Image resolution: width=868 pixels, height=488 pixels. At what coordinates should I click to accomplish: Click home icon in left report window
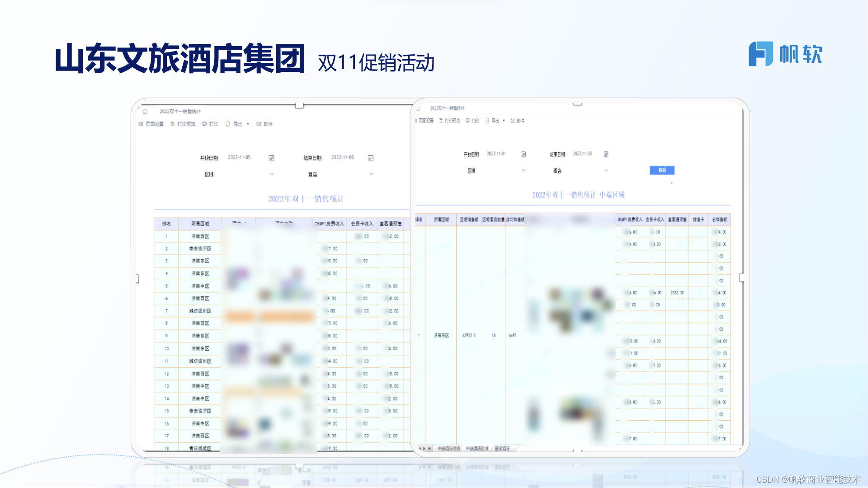pos(145,112)
